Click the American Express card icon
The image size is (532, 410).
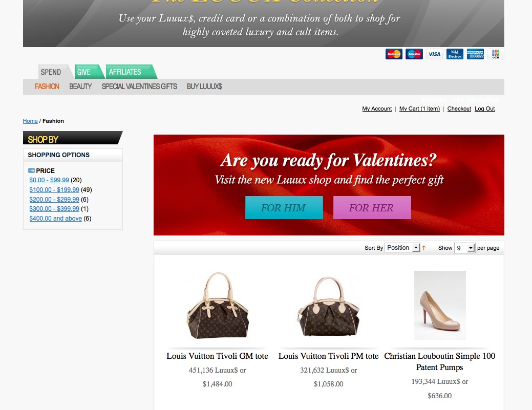[475, 54]
